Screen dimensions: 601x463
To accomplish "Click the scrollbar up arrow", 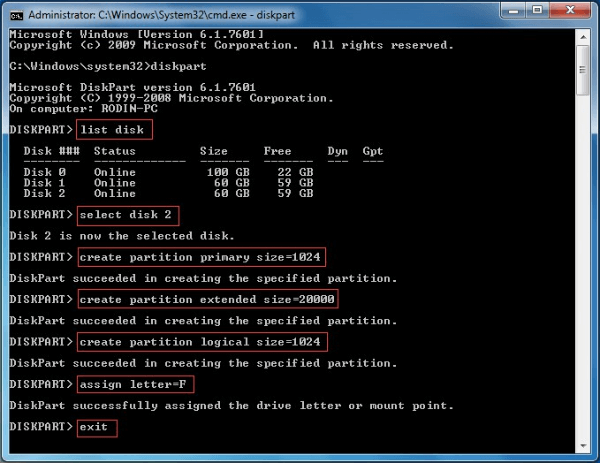I will coord(583,37).
